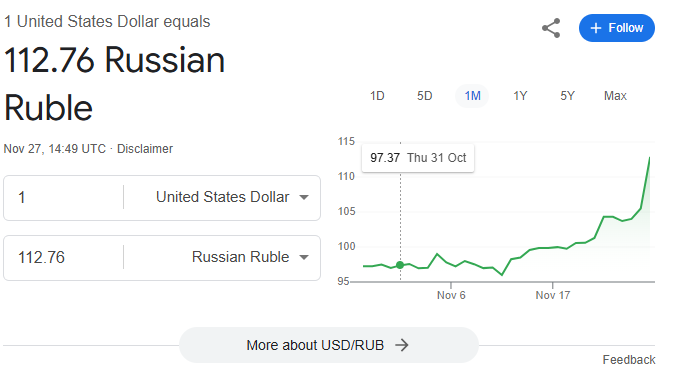Screen dimensions: 682x386
Task: Select the Max chart range
Action: (x=615, y=96)
